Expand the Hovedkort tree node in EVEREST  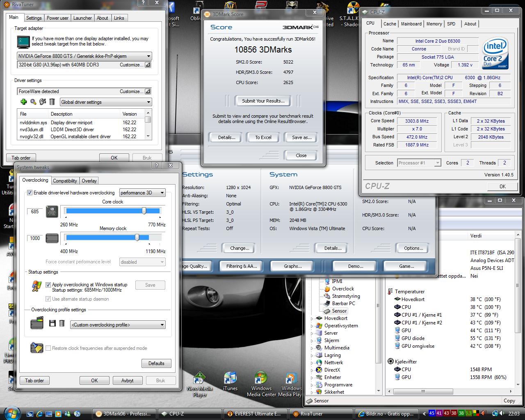(312, 318)
